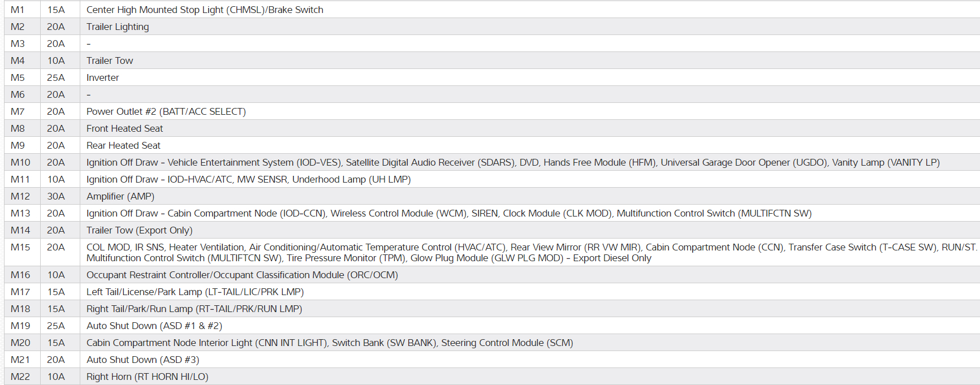Select the Auto Shut Down (ASD #3) text

pyautogui.click(x=143, y=360)
